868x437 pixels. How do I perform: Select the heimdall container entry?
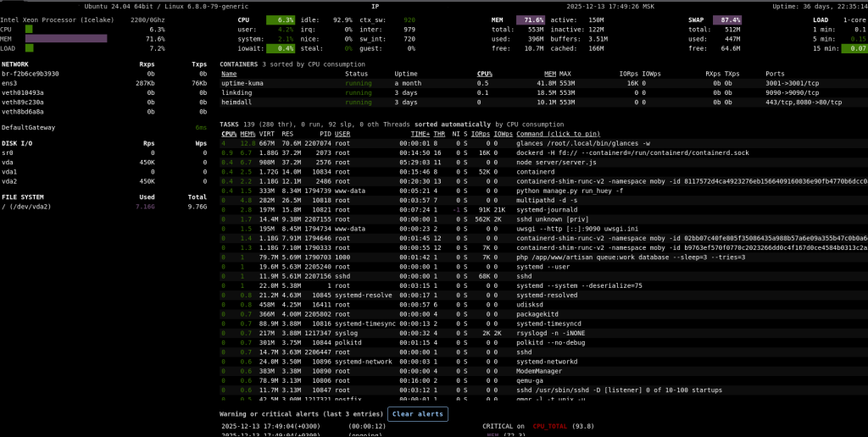click(x=236, y=102)
